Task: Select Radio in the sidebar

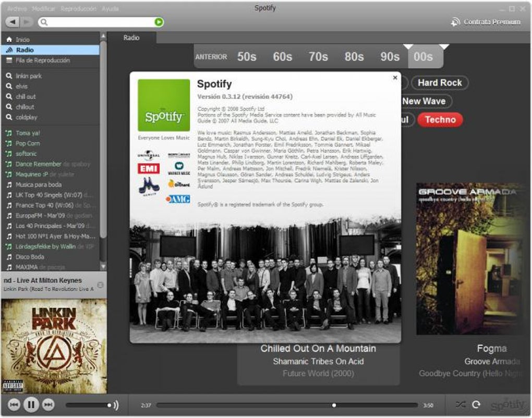Action: click(x=51, y=50)
